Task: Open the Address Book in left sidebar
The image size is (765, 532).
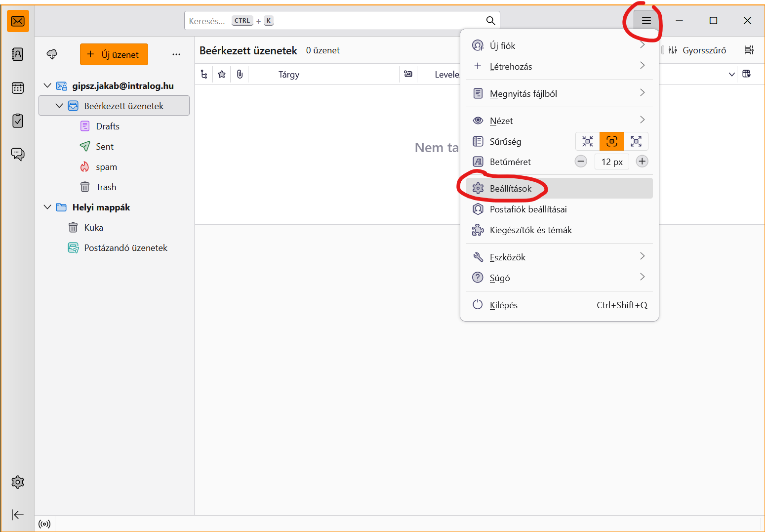Action: (x=18, y=54)
